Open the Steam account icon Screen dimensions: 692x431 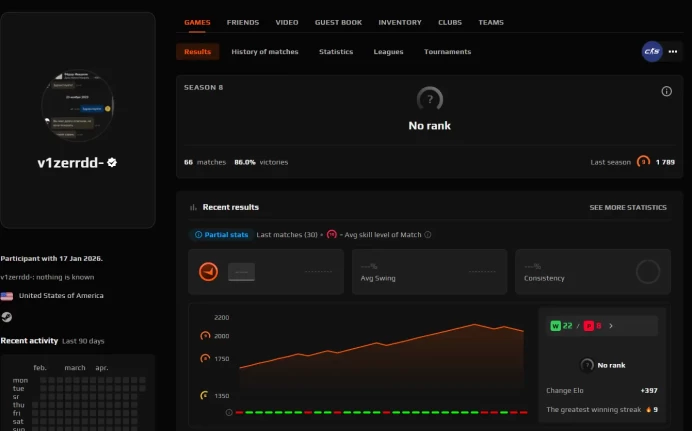click(7, 317)
